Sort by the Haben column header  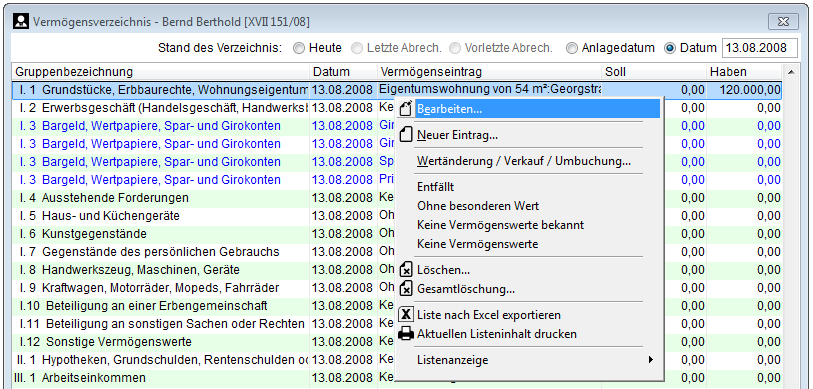744,72
